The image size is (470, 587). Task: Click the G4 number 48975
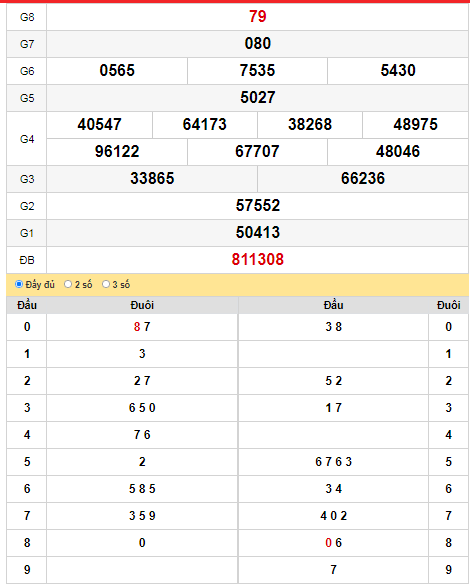(415, 124)
